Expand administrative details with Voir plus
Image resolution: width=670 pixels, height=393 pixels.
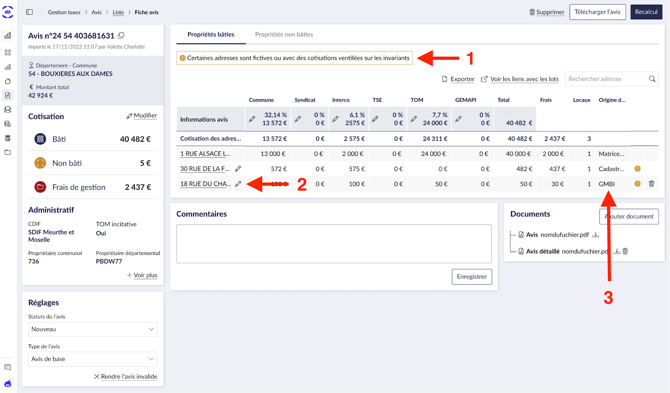click(x=142, y=275)
